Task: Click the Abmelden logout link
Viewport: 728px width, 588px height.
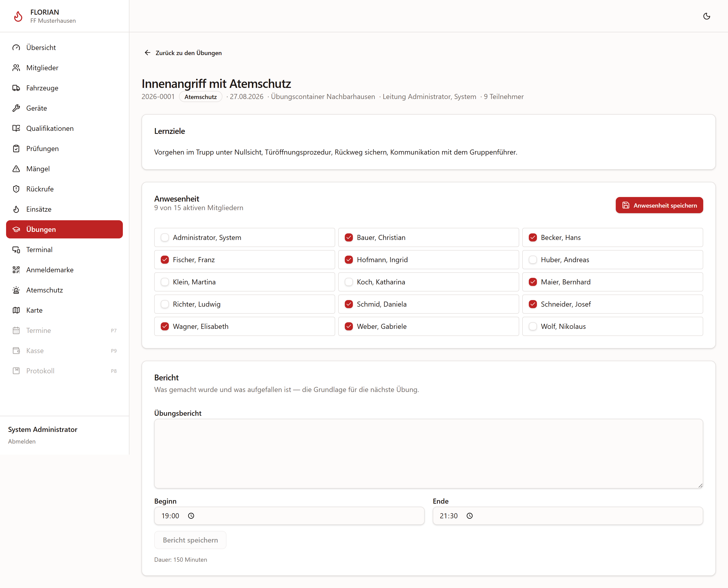Action: tap(22, 441)
